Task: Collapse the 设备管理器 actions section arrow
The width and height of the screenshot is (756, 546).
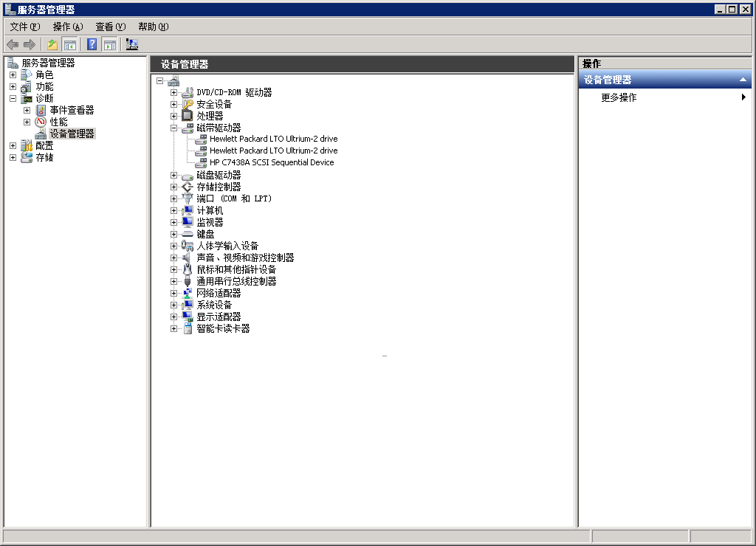Action: tap(743, 80)
